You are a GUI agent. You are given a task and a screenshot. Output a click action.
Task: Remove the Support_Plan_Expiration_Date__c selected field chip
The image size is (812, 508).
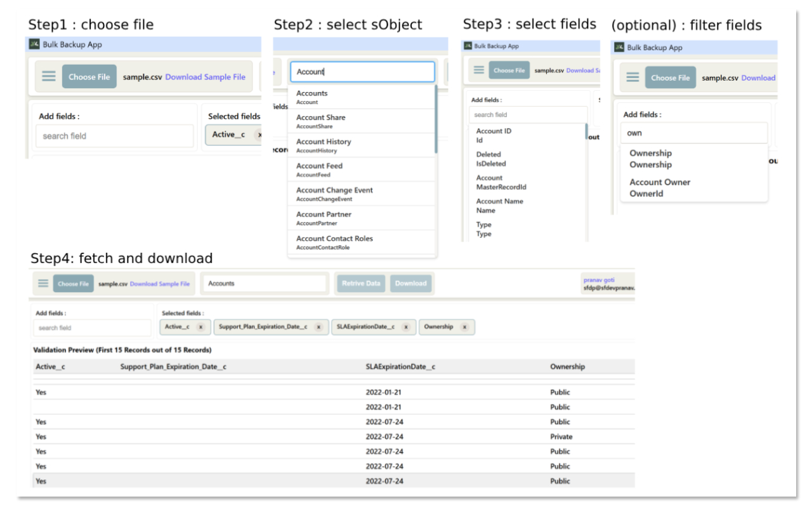point(318,327)
